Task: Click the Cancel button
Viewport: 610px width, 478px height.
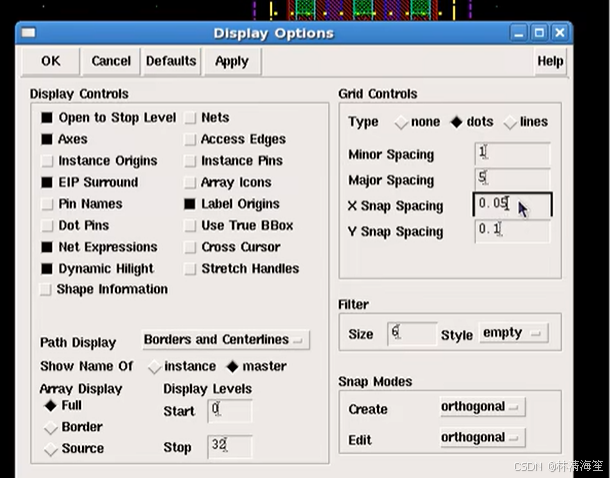Action: pyautogui.click(x=111, y=61)
